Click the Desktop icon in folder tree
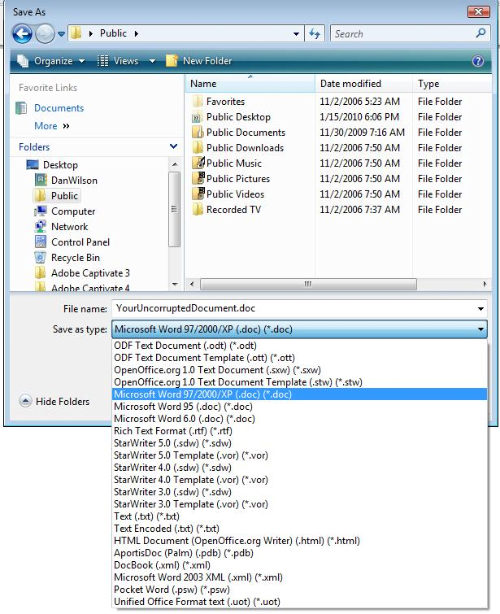Viewport: 500px width, 614px height. [x=32, y=164]
